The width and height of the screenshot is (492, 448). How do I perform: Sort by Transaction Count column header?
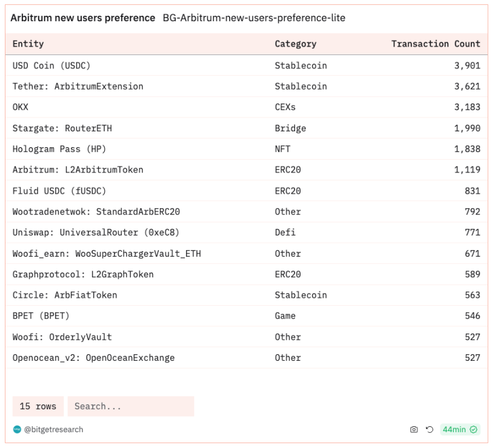click(436, 44)
